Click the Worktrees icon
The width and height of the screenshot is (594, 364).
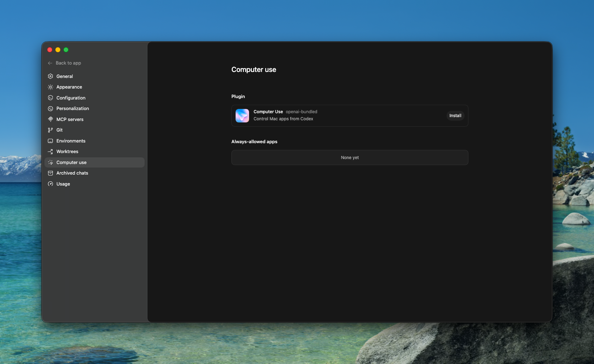[x=50, y=152]
